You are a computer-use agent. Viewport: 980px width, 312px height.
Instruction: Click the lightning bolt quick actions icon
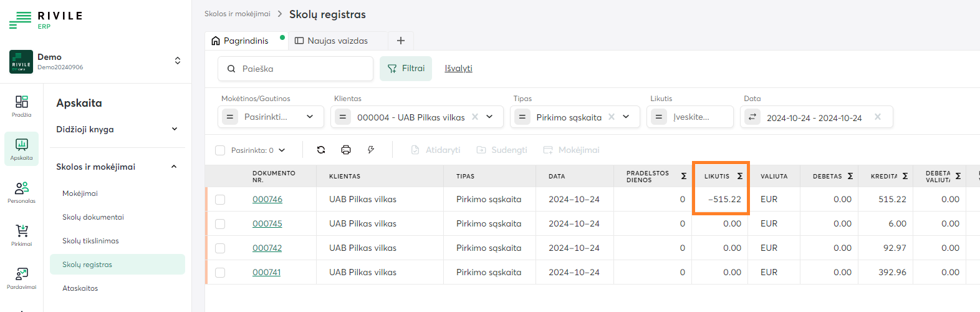(x=371, y=150)
